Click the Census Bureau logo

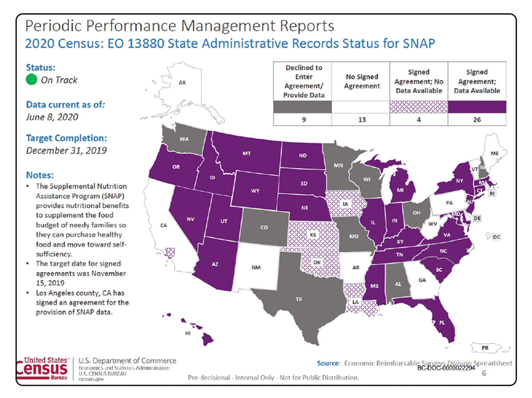pyautogui.click(x=43, y=368)
